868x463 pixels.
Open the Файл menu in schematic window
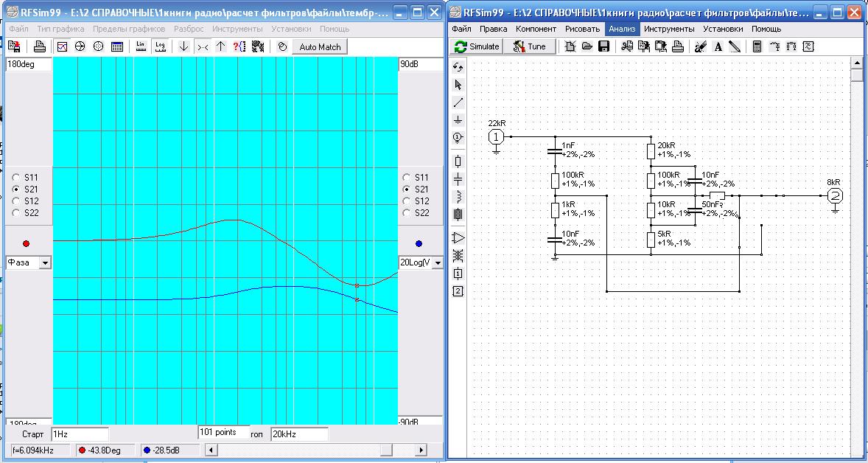tap(462, 29)
